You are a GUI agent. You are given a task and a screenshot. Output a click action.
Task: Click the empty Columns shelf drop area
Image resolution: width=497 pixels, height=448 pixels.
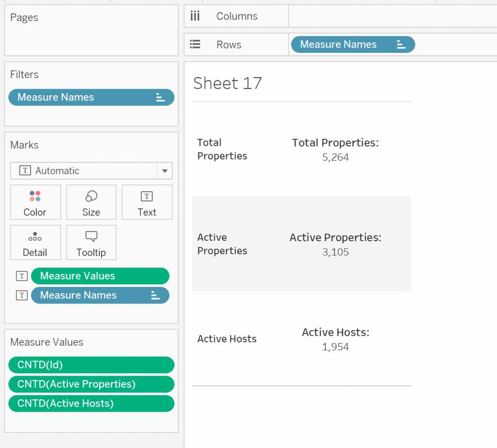click(393, 16)
